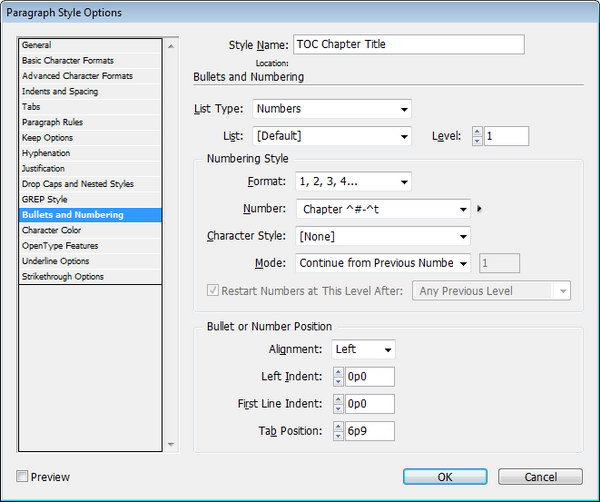600x502 pixels.
Task: Open the List dropdown showing [Default]
Action: (332, 136)
